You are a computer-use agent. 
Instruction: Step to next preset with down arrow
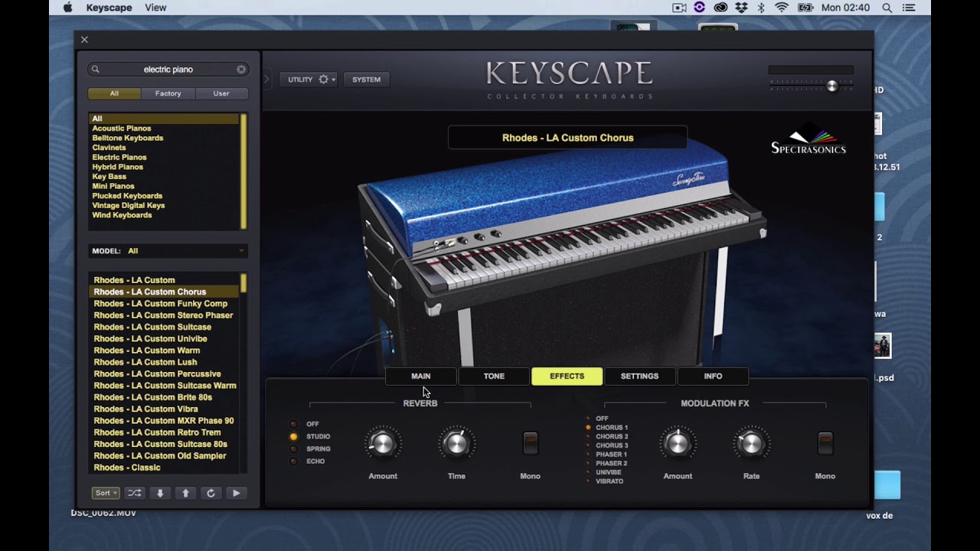(x=160, y=494)
